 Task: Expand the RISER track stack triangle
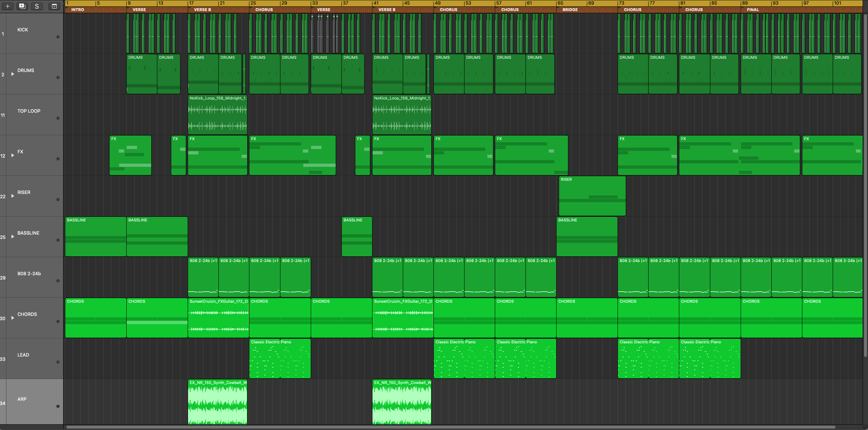tap(12, 196)
